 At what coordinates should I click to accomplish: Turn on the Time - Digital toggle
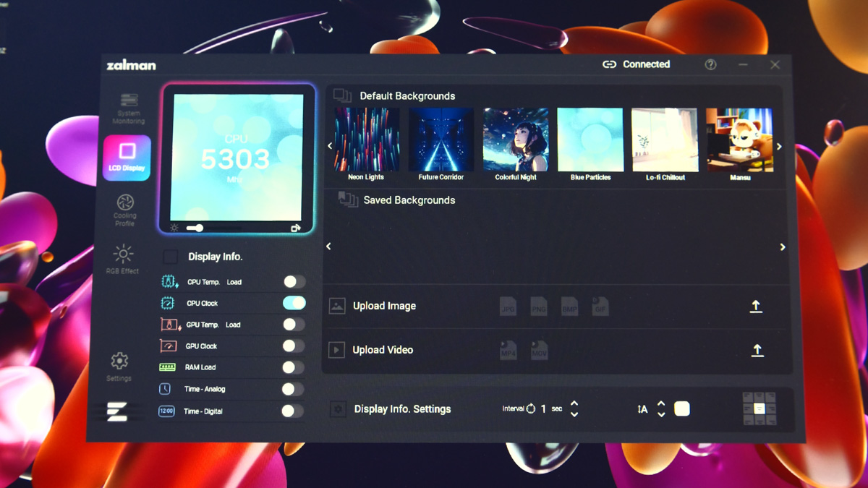(x=292, y=411)
